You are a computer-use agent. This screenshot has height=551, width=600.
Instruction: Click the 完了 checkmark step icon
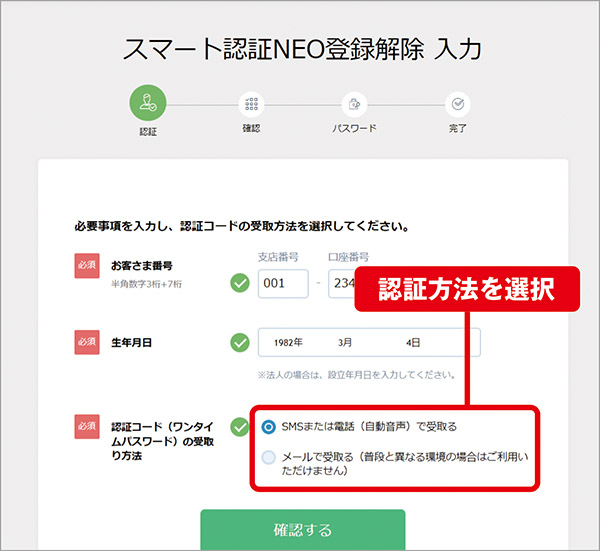pos(458,104)
